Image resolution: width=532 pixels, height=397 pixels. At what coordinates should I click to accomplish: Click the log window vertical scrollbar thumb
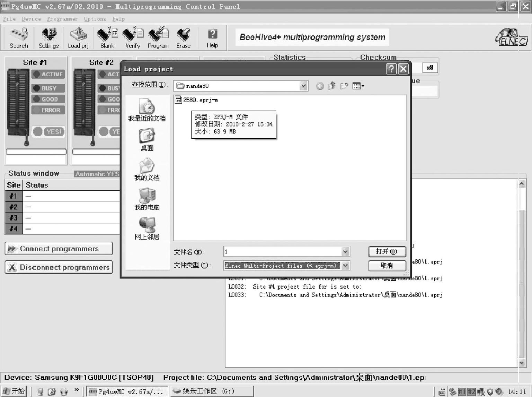click(x=522, y=284)
